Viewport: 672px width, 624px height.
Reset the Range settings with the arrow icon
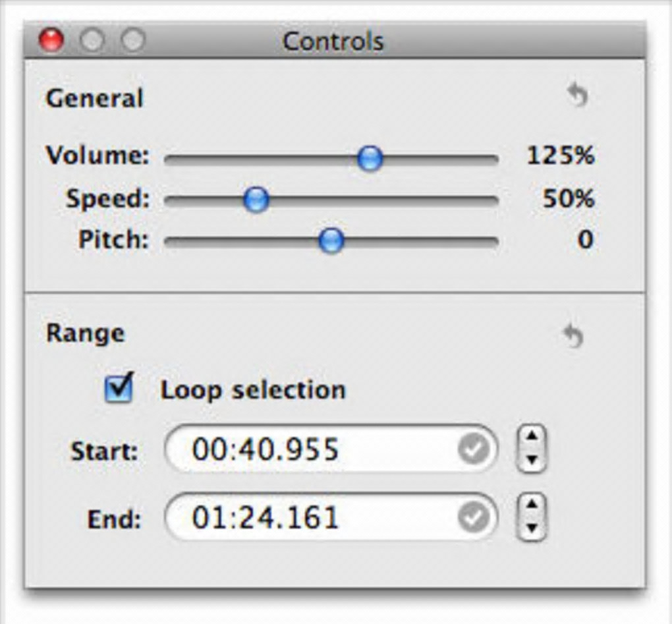coord(574,337)
